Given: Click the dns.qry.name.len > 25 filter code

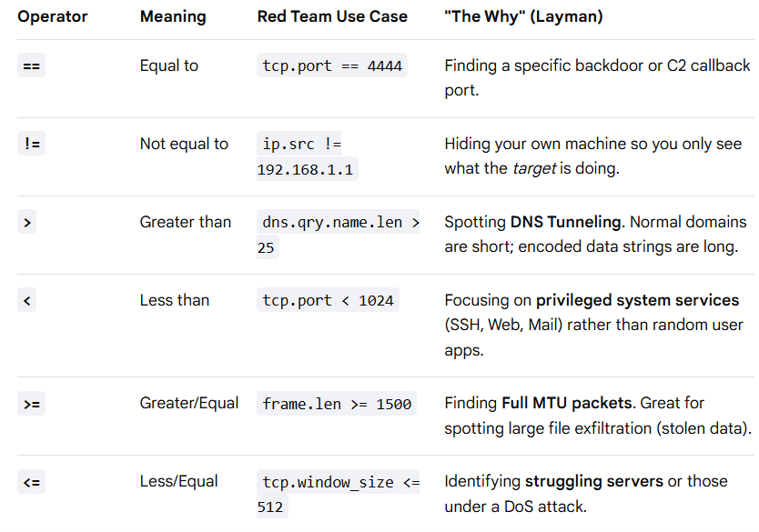Looking at the screenshot, I should click(338, 235).
